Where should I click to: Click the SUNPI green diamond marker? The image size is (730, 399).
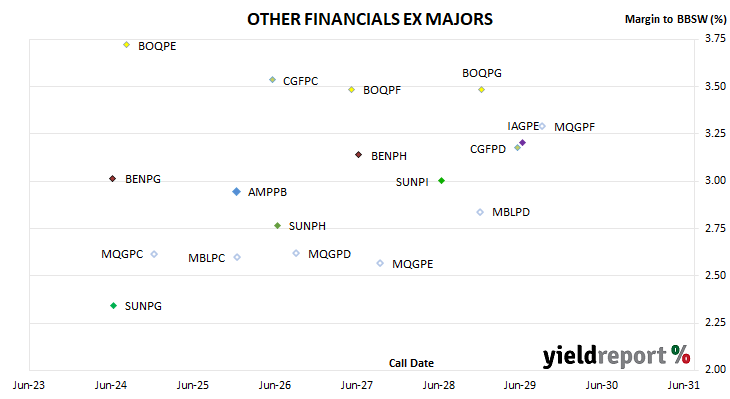[x=441, y=181]
